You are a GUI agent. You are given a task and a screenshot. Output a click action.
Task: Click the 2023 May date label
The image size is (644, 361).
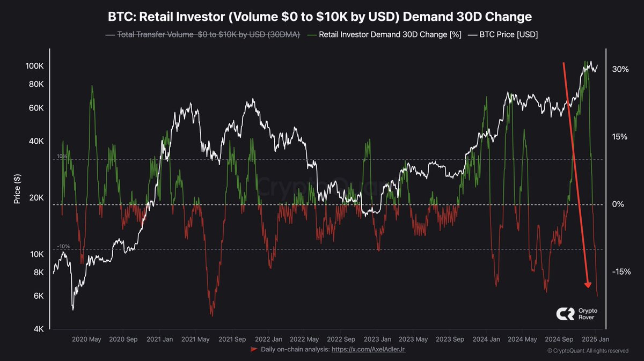414,340
